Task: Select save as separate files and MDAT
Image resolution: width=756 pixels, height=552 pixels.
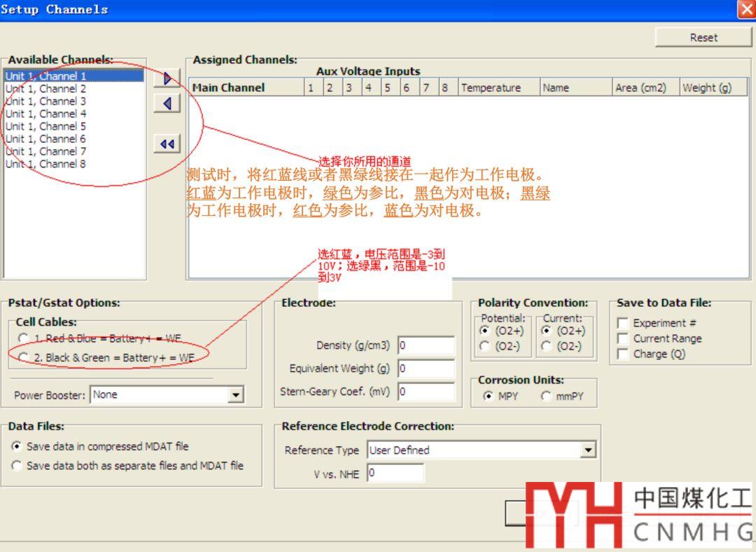Action: click(17, 466)
